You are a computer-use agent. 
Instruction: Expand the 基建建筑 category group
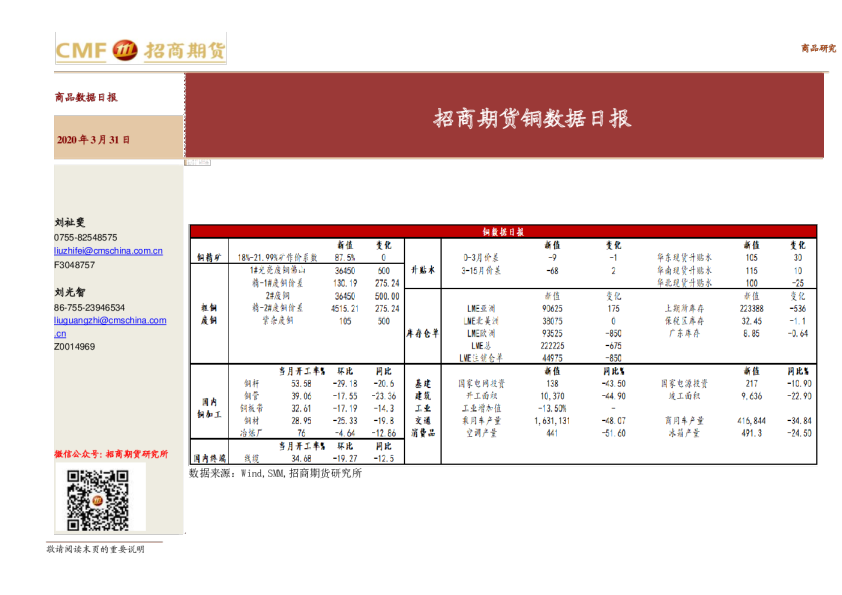point(421,385)
